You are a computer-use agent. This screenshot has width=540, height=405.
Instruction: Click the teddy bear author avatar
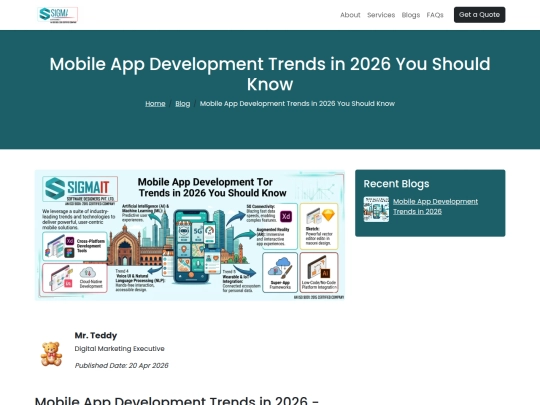51,354
